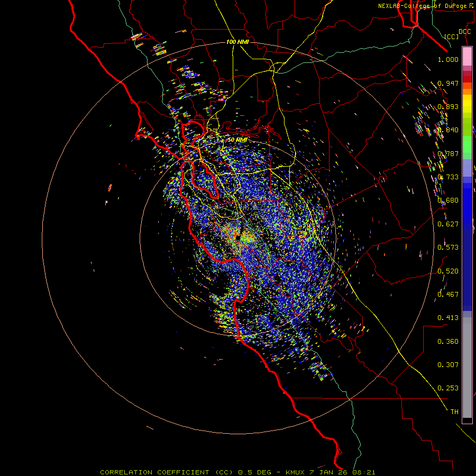Pick the pink swatch at the scale top
Viewport: 476px width, 476px height.
coord(467,56)
